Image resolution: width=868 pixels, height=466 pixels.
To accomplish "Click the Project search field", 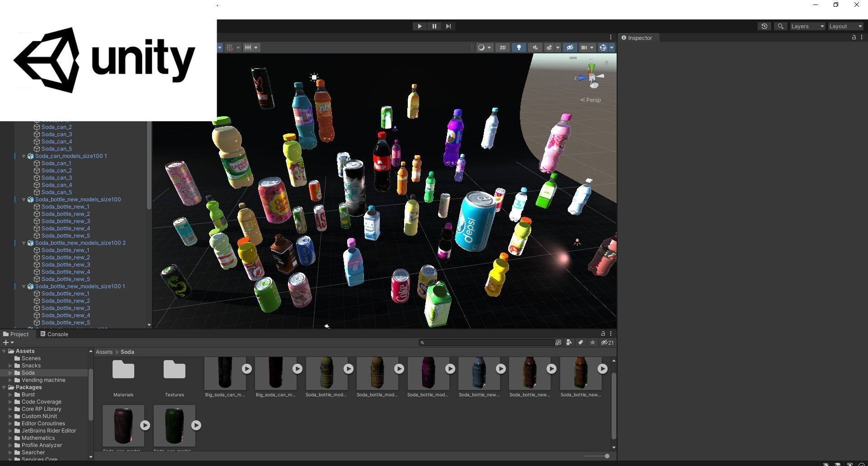I will pos(486,342).
